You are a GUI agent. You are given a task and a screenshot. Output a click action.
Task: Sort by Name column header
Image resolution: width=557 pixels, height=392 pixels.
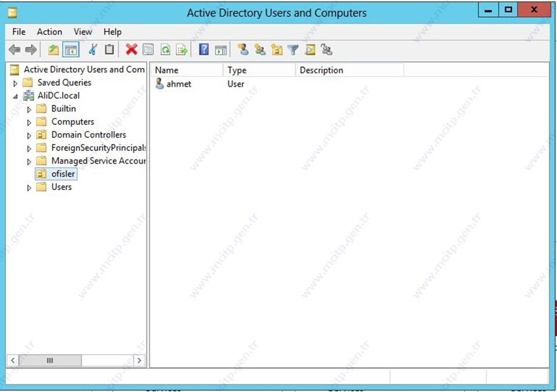pyautogui.click(x=187, y=70)
